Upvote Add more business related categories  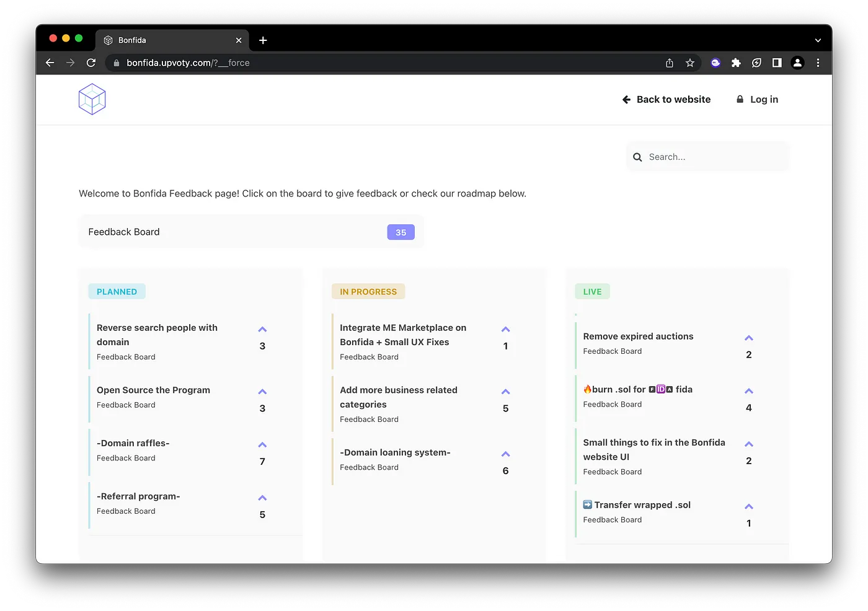coord(505,392)
